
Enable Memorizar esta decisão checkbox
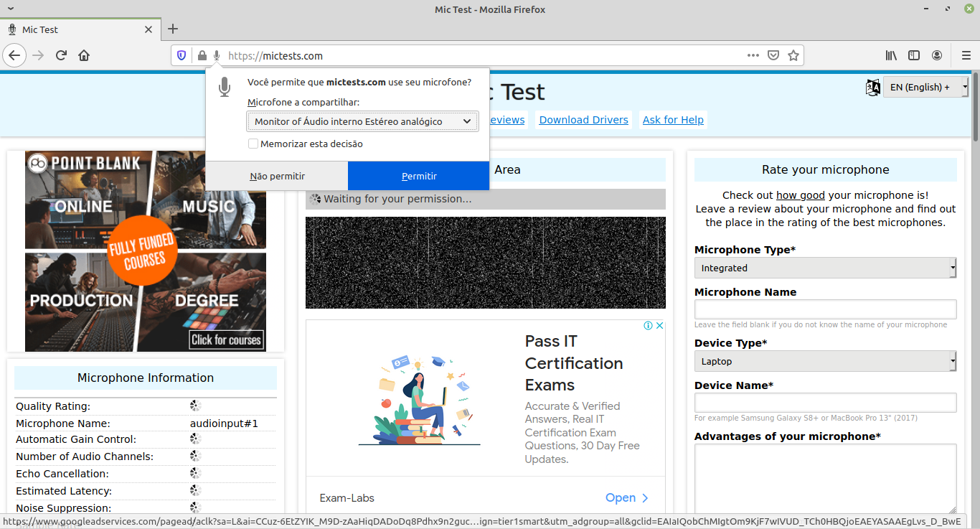(253, 144)
